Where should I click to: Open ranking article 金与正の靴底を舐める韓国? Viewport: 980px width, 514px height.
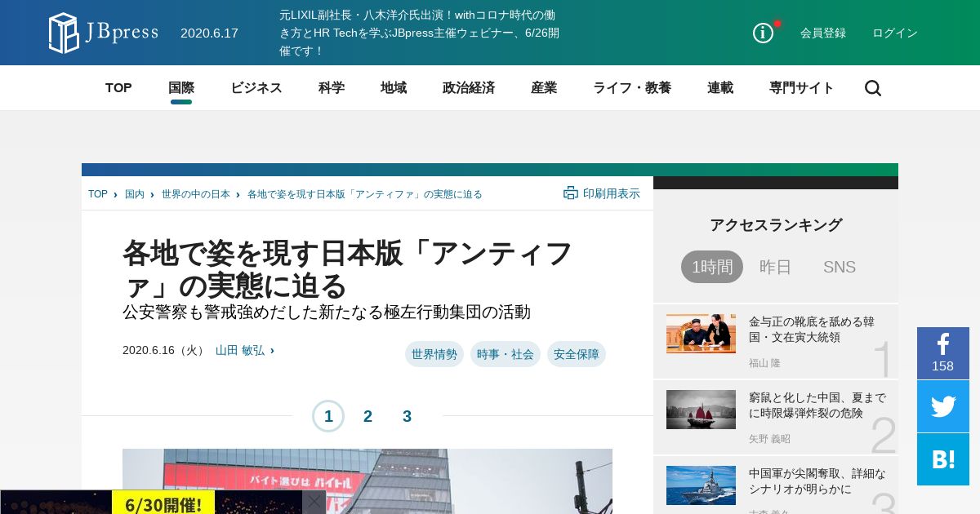812,329
